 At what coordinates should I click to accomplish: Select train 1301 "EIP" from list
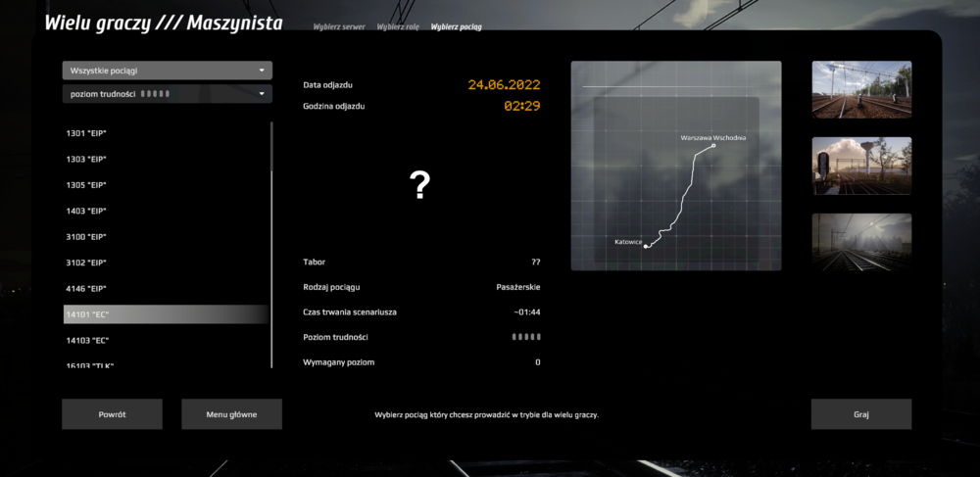pos(86,133)
